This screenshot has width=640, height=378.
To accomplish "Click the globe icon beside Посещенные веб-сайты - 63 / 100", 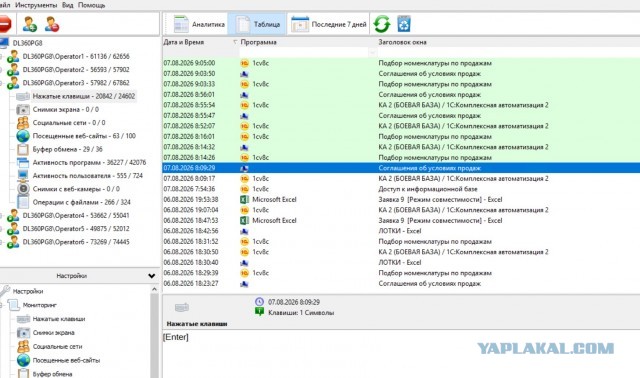I will [23, 136].
